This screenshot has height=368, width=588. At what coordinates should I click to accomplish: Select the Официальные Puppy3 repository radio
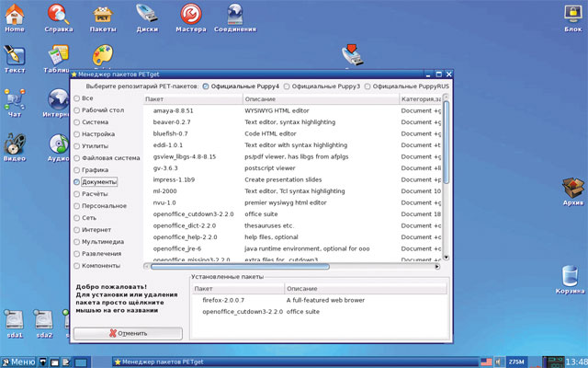[287, 86]
